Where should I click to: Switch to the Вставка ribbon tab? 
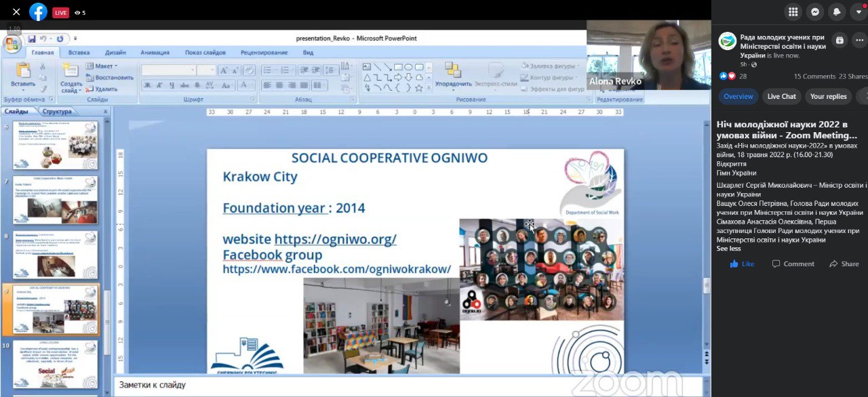(x=79, y=53)
